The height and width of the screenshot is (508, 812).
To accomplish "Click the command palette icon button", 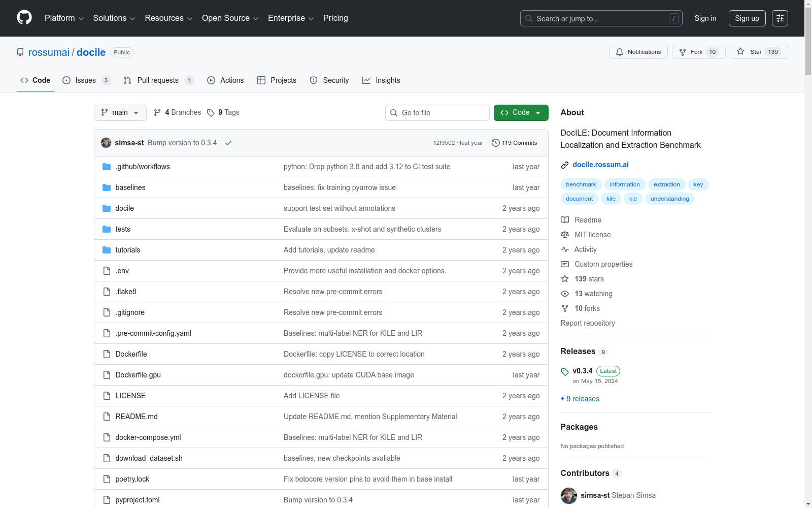I will [x=780, y=18].
